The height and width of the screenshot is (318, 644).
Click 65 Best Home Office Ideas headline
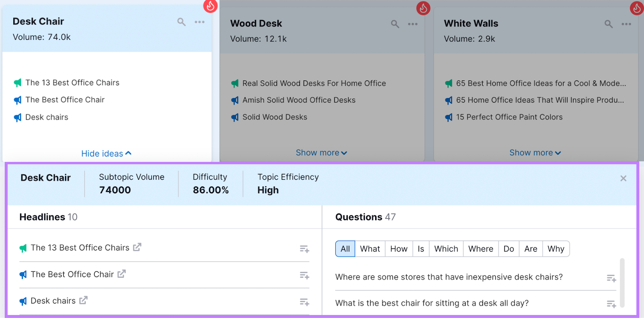[x=541, y=83]
